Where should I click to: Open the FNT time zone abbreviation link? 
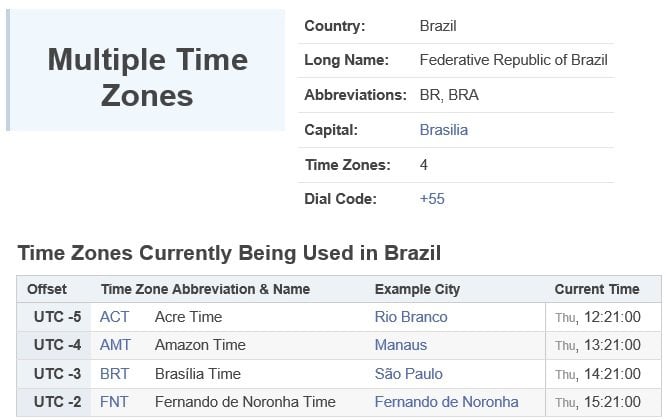pos(114,402)
